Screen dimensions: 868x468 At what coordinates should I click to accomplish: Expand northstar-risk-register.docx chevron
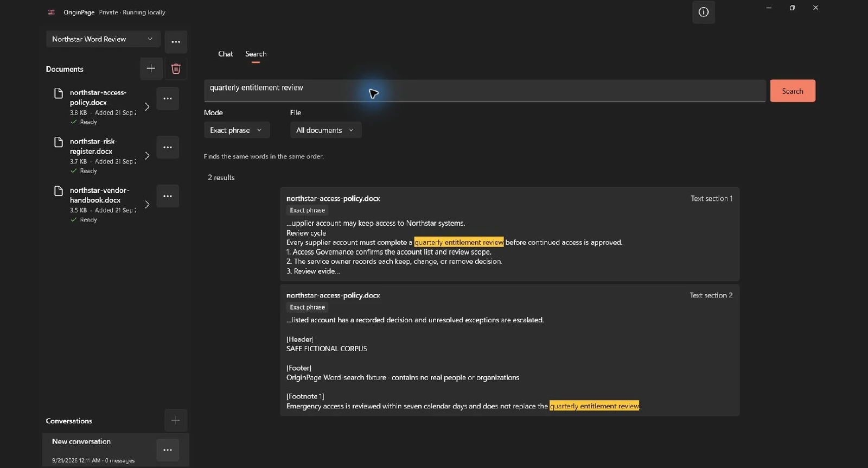pos(147,155)
